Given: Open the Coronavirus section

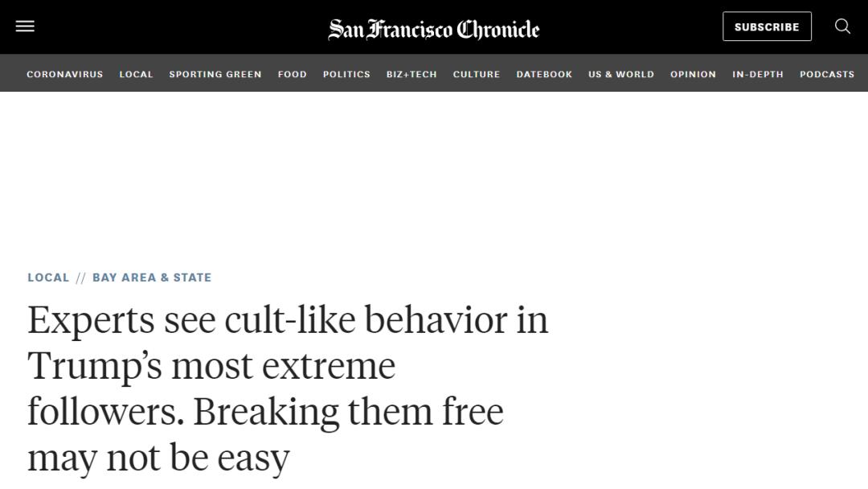Looking at the screenshot, I should (65, 74).
